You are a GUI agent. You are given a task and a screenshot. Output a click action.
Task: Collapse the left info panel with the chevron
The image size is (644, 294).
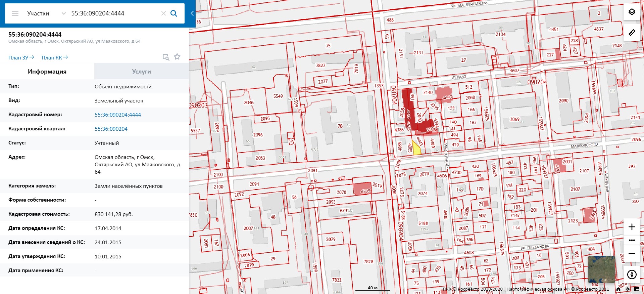pyautogui.click(x=192, y=13)
